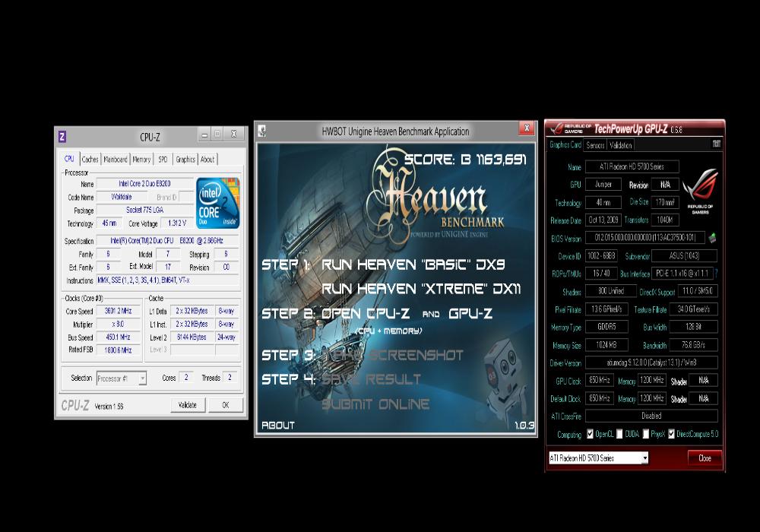Viewport: 760px width, 532px height.
Task: Click the Package value Socket 775 LGA
Action: (145, 210)
